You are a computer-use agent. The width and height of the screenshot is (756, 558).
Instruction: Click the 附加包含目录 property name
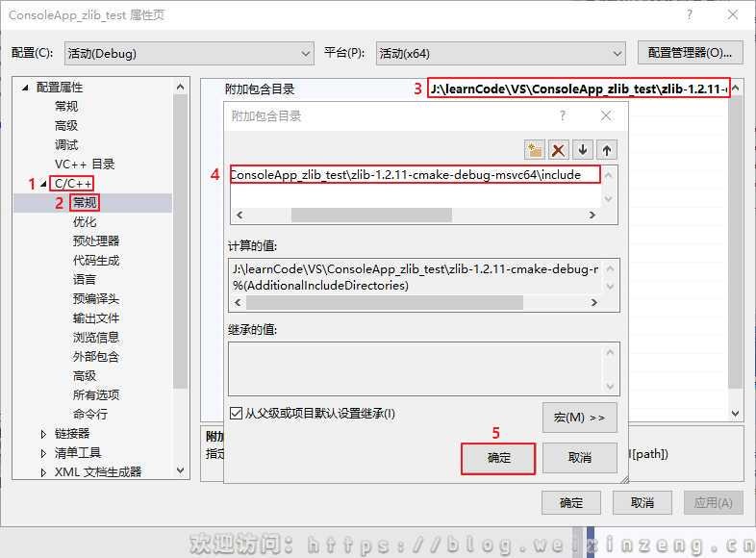tap(260, 89)
